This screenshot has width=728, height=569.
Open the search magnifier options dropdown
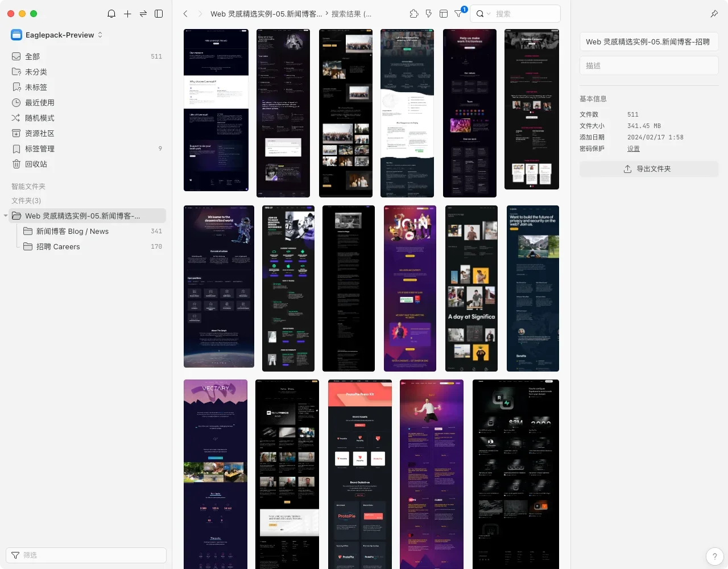pyautogui.click(x=483, y=14)
